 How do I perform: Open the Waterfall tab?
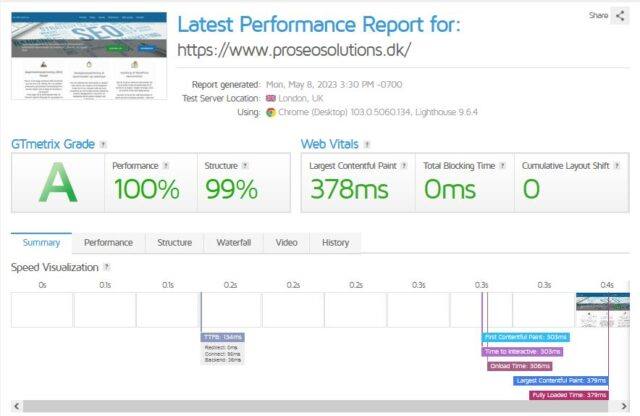(234, 243)
